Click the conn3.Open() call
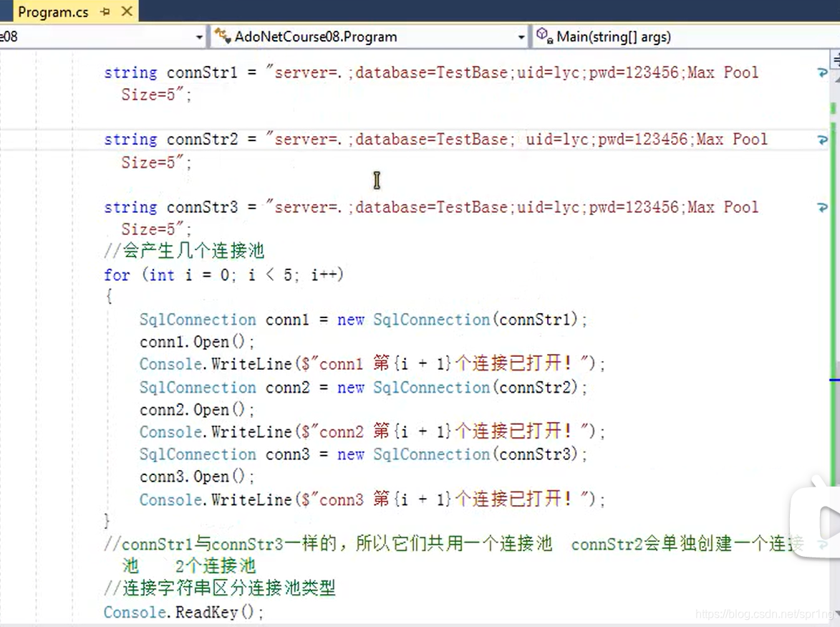The height and width of the screenshot is (627, 840). [x=197, y=477]
